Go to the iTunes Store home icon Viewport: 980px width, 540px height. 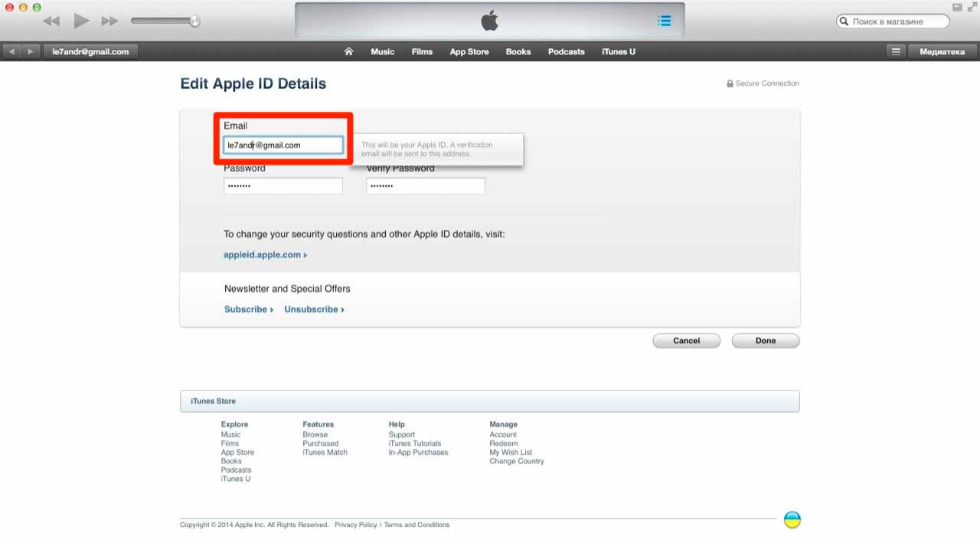(x=348, y=51)
